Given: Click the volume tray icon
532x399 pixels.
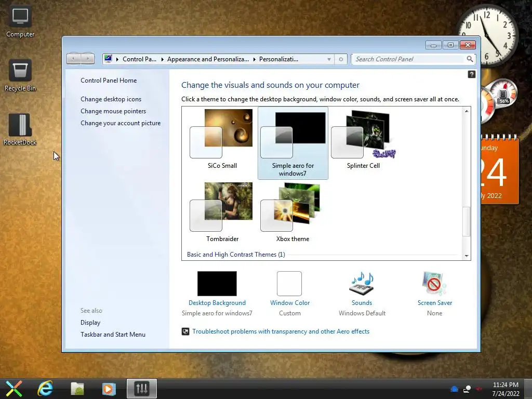Looking at the screenshot, I should (479, 389).
